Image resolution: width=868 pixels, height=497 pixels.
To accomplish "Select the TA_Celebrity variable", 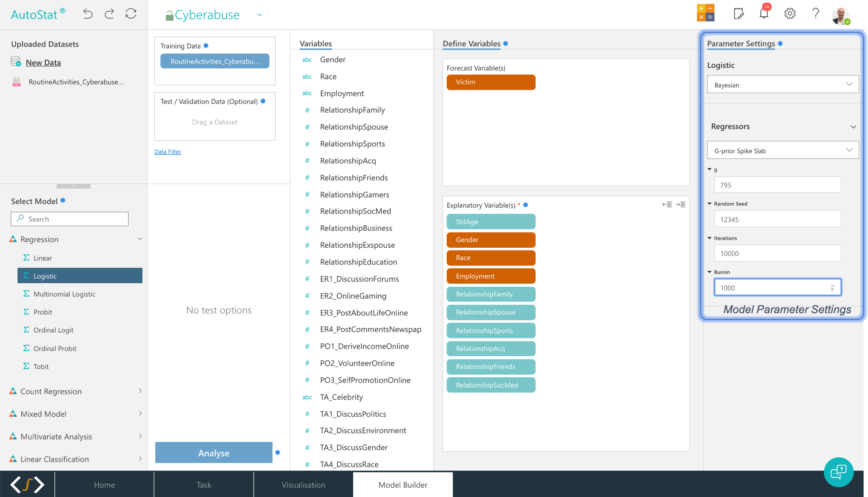I will (341, 397).
